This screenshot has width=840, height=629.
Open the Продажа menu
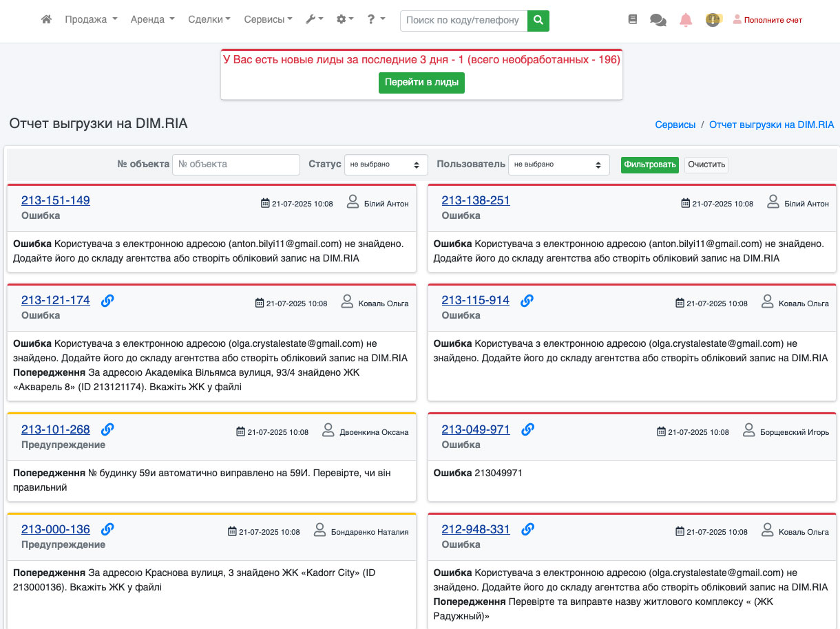coord(91,20)
